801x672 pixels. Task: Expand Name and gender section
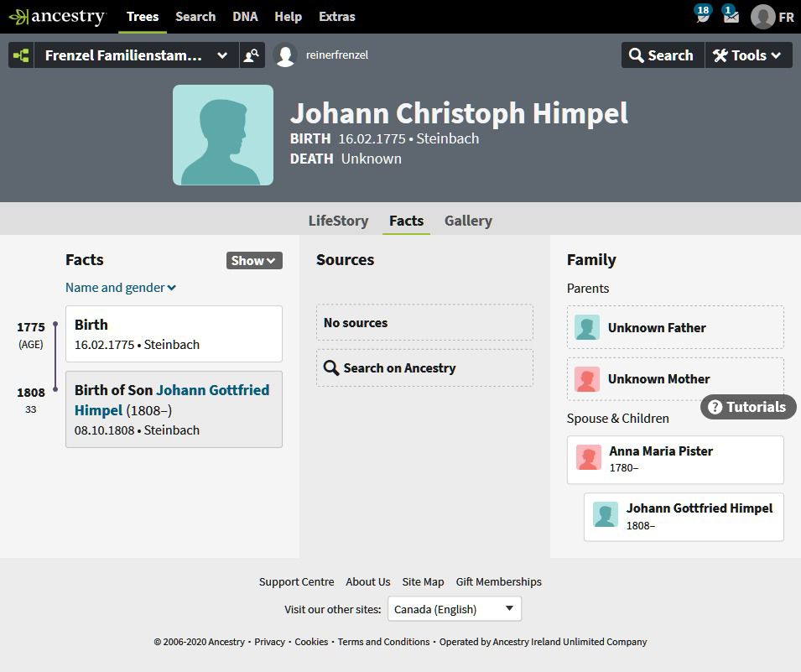coord(121,288)
